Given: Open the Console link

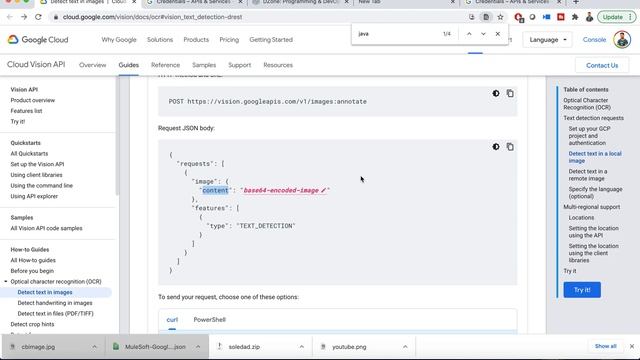Looking at the screenshot, I should pyautogui.click(x=594, y=40).
